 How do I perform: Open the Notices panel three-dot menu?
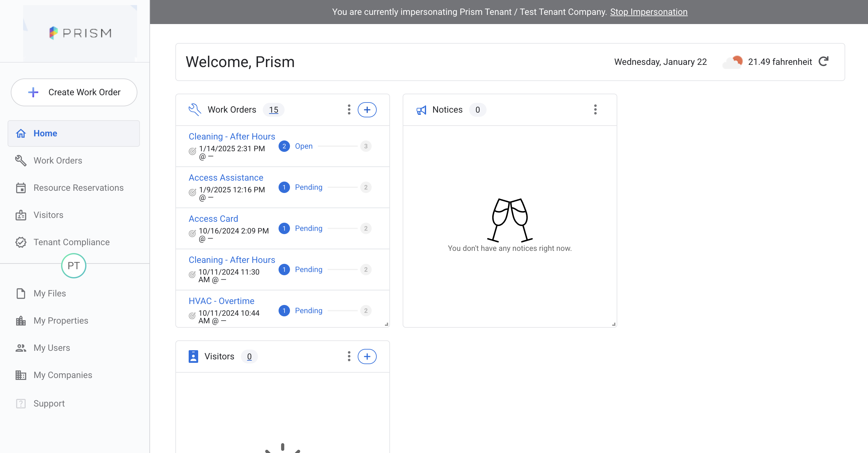[595, 110]
